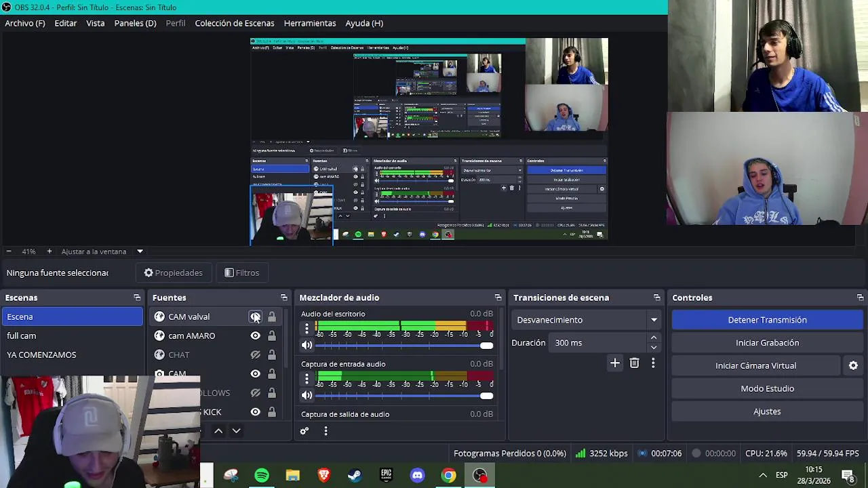This screenshot has height=488, width=868.
Task: Zoom out the preview with minus
Action: [9, 251]
